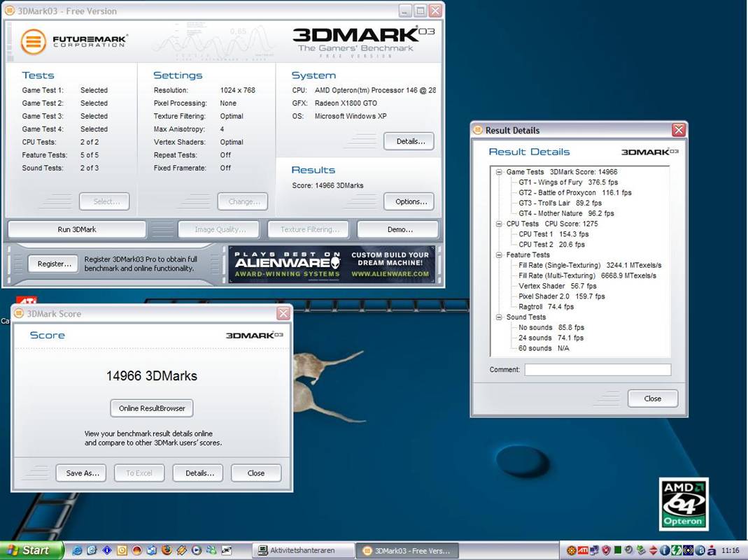Select Fill Rate (Multi-Texturing) row
Viewport: 748px width, 560px height.
[587, 276]
